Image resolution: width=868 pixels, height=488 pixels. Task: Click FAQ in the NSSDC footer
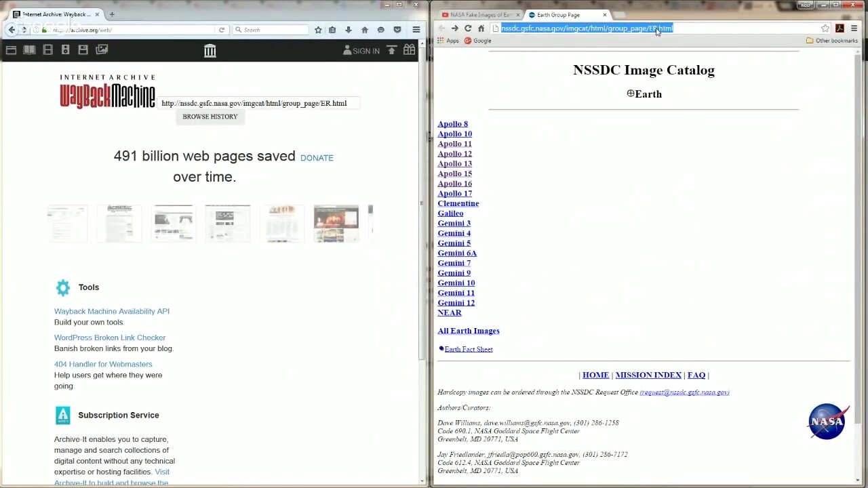[696, 375]
